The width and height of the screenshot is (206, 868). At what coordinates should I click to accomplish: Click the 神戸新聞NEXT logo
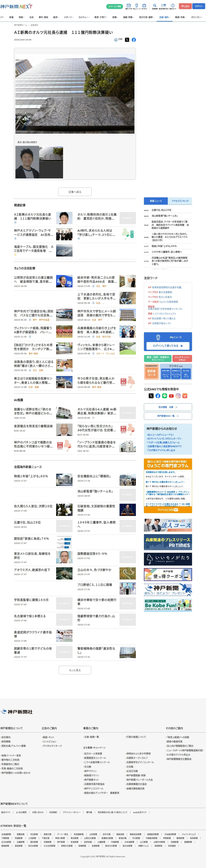[16, 6]
